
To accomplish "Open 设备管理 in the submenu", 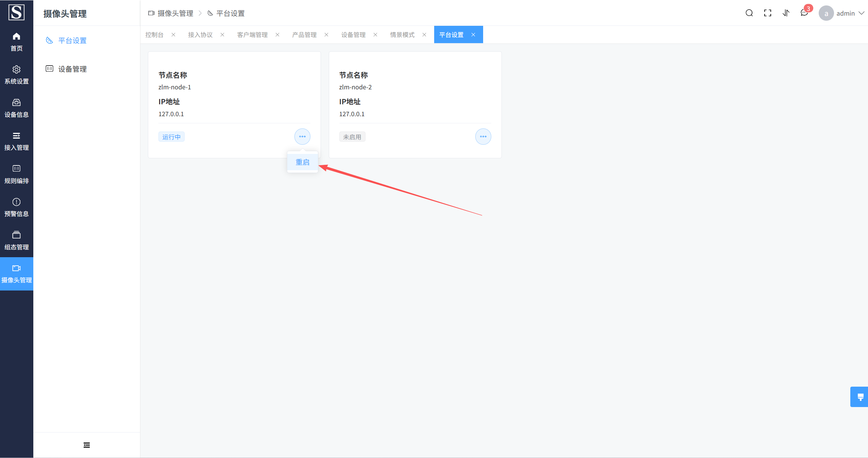I will point(72,69).
